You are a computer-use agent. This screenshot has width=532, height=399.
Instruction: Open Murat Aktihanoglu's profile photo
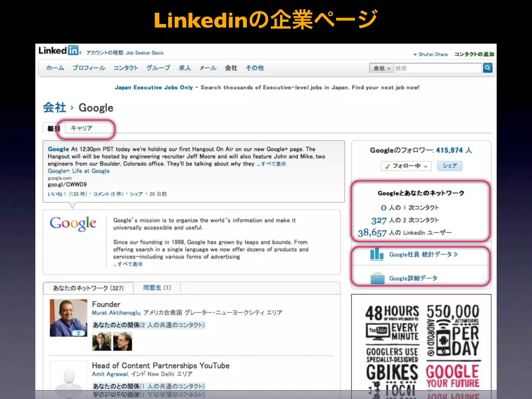coord(69,318)
